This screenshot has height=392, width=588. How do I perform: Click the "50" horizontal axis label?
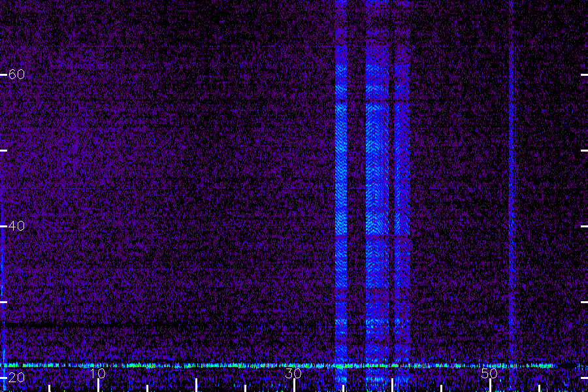click(489, 373)
